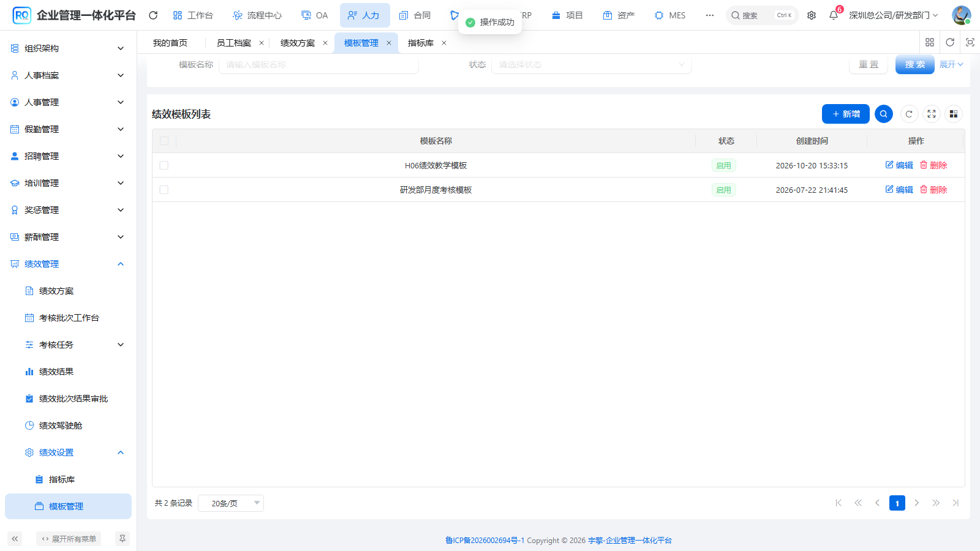Switch to the 绩效方案 tab
Screen dimensions: 980x551
pyautogui.click(x=298, y=43)
